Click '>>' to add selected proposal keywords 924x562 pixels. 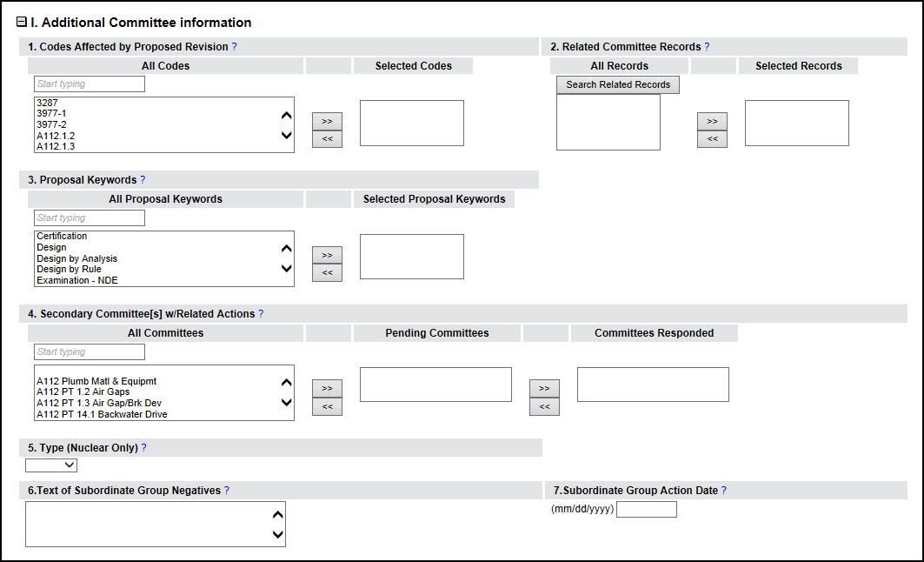(327, 255)
